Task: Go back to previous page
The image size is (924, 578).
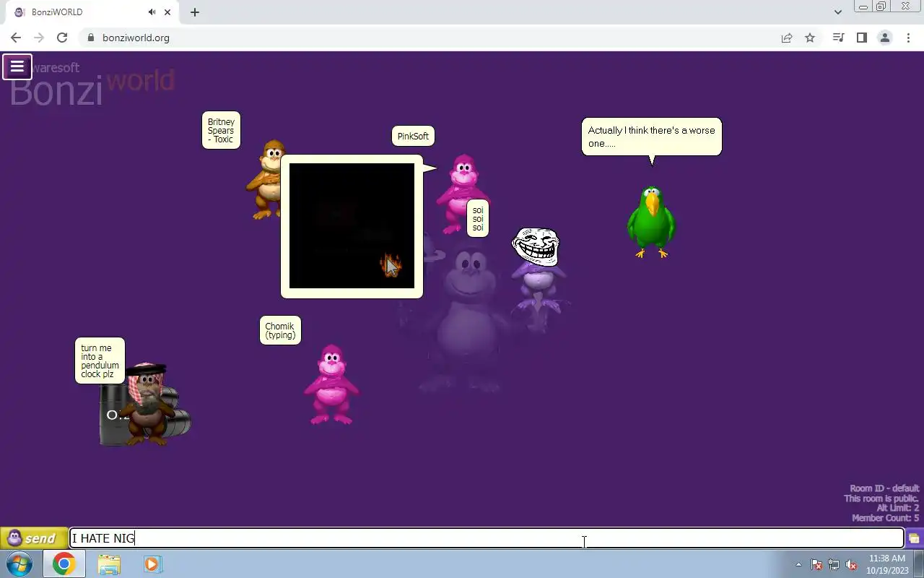Action: [16, 38]
